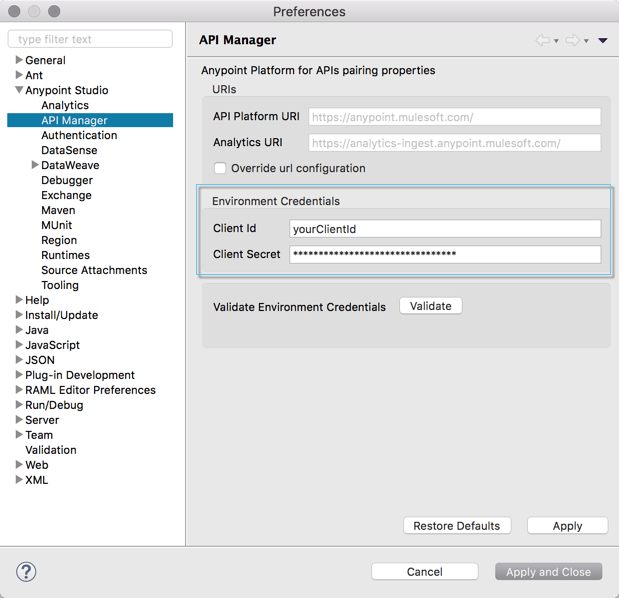The height and width of the screenshot is (598, 619).
Task: Open the Validation preferences page
Action: [51, 450]
